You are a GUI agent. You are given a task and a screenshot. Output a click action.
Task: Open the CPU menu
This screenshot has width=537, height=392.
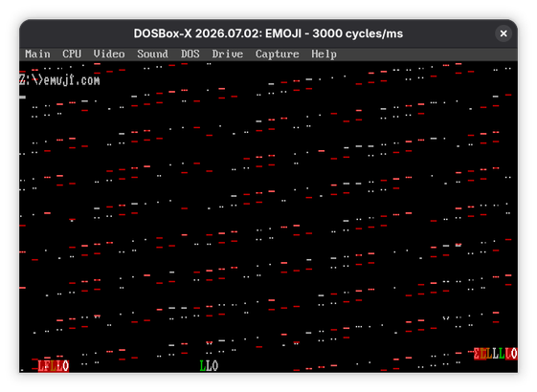[72, 54]
